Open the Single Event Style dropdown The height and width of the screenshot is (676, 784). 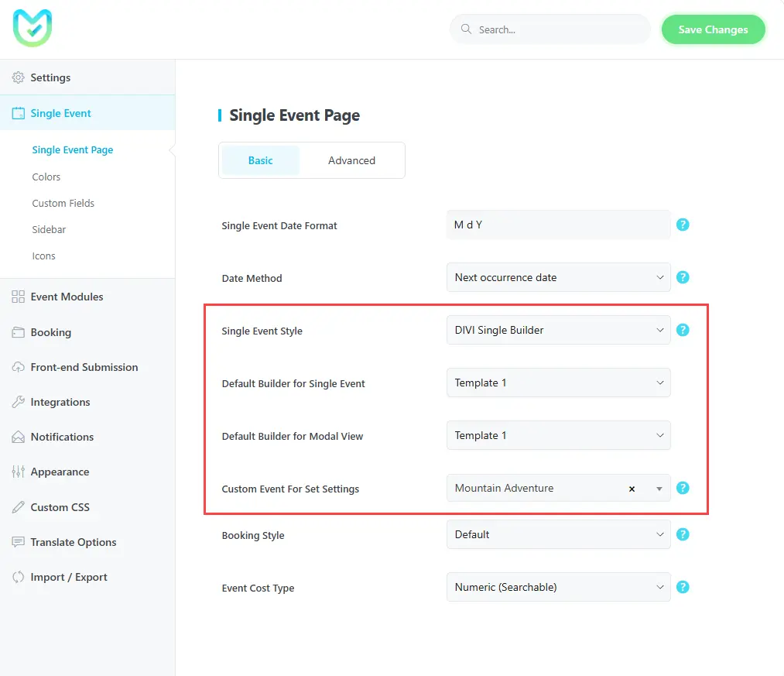[559, 330]
